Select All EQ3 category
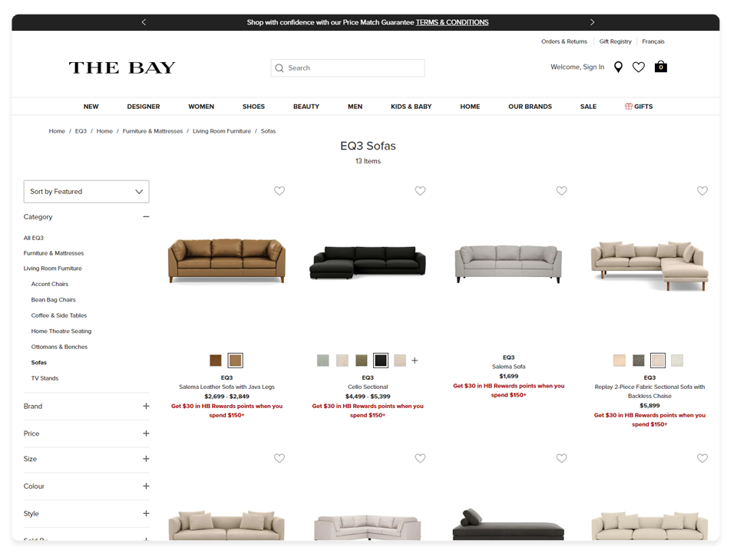737x560 pixels. [x=33, y=238]
